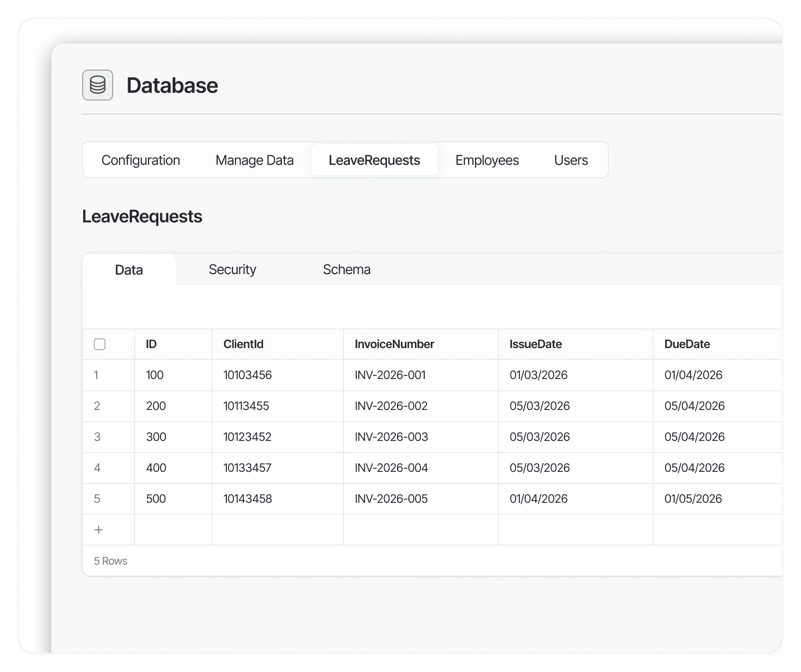Image resolution: width=801 pixels, height=672 pixels.
Task: Go to the Users tab
Action: tap(571, 160)
